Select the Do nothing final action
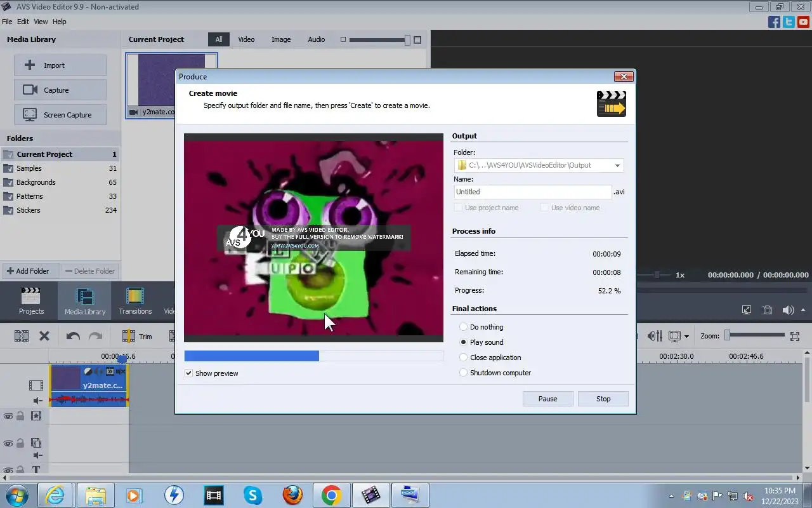Image resolution: width=812 pixels, height=508 pixels. [463, 327]
